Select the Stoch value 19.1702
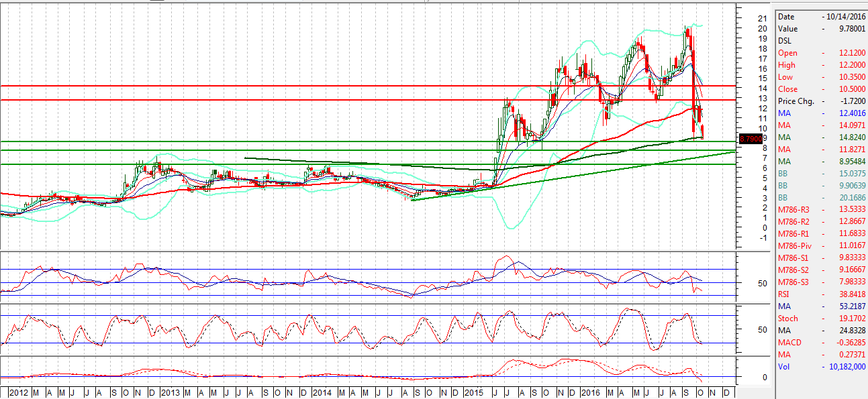 coord(851,319)
